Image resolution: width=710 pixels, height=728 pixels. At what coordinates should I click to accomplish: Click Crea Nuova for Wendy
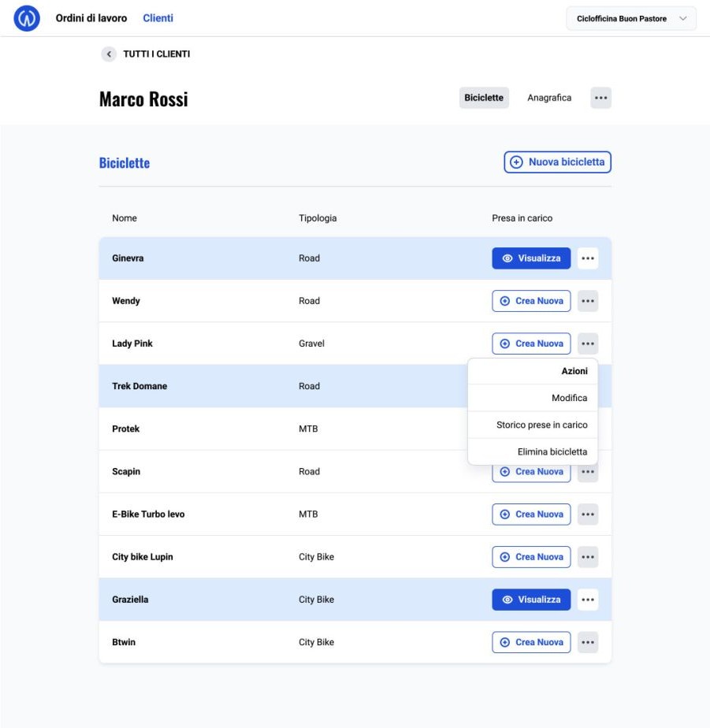tap(531, 301)
